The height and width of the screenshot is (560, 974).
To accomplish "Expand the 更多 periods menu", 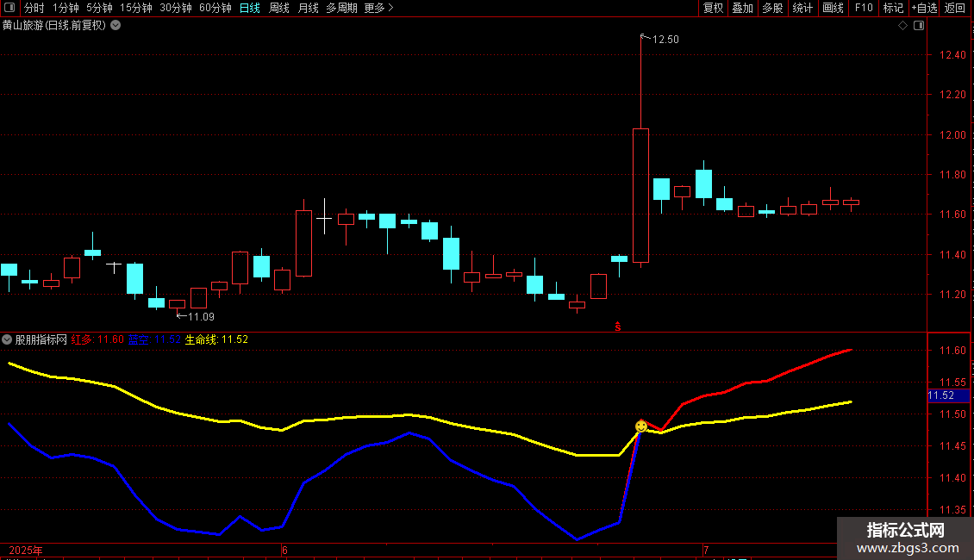I will [378, 8].
